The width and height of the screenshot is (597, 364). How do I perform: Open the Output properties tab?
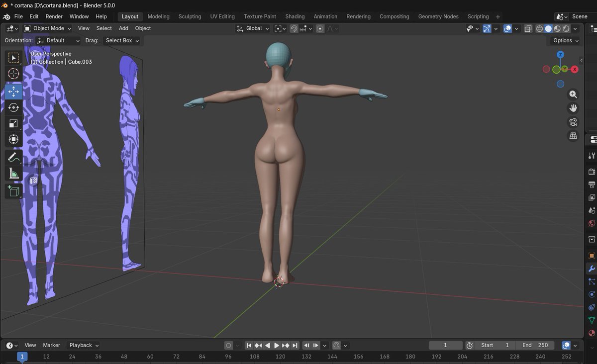tap(592, 185)
